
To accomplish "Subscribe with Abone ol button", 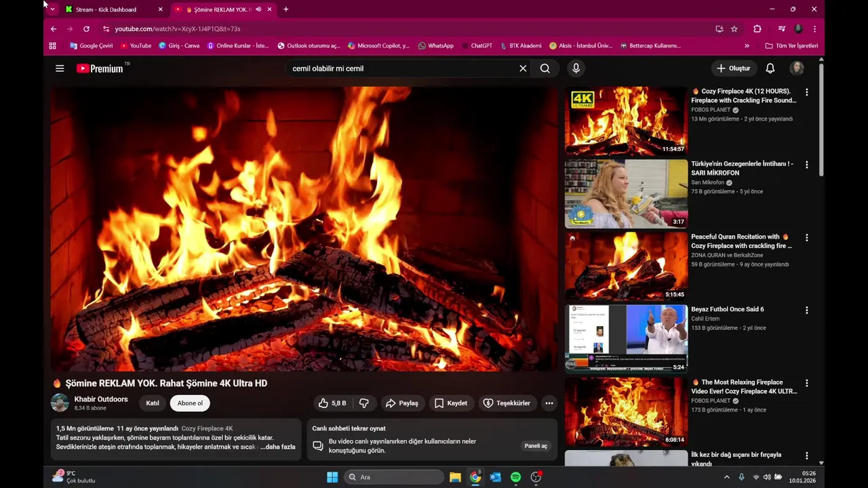I will coord(190,403).
